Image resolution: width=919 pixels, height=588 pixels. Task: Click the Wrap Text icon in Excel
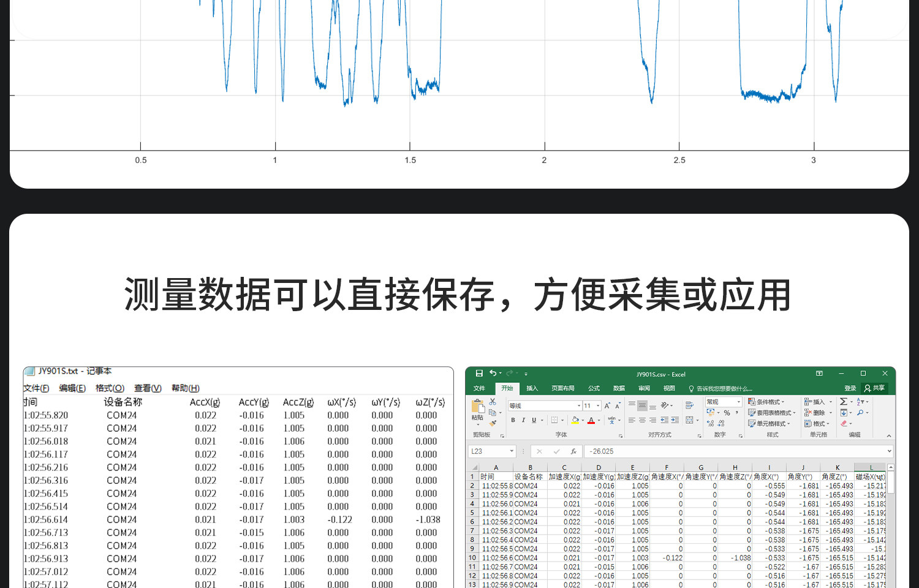pos(689,405)
